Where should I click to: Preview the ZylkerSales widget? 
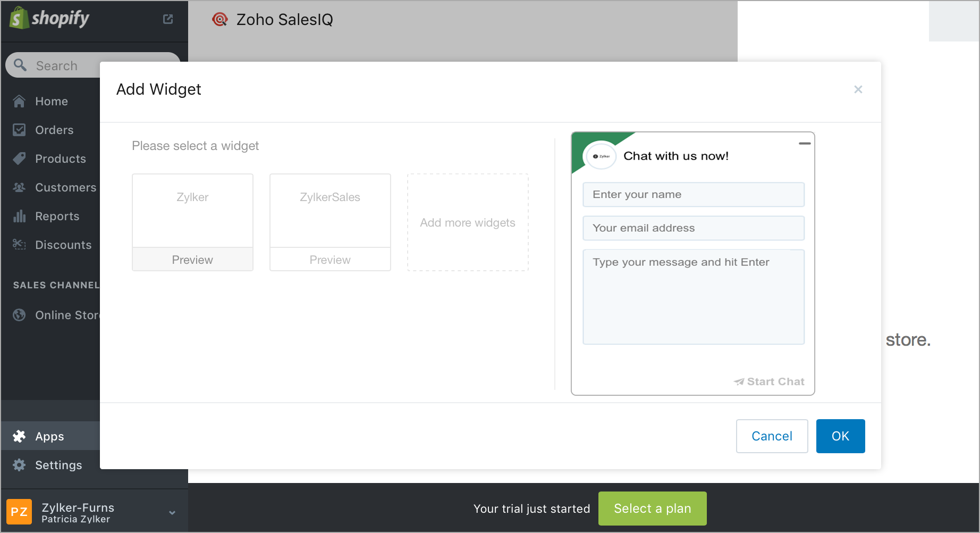tap(330, 260)
